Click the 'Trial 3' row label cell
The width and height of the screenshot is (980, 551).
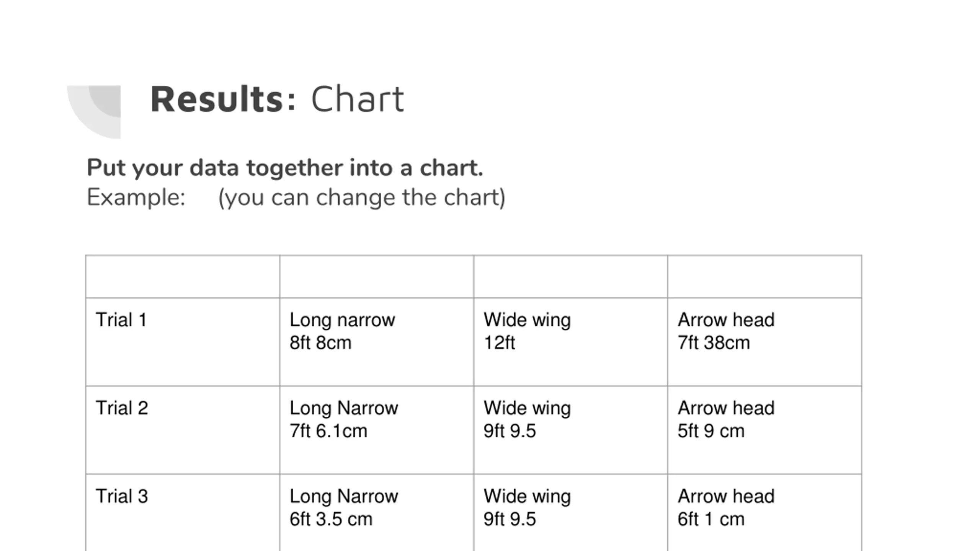183,513
